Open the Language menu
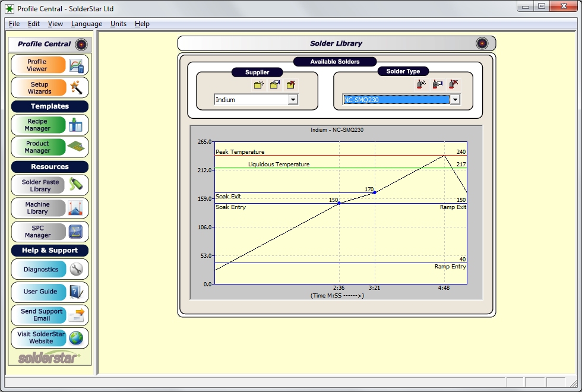This screenshot has height=392, width=582. coord(87,24)
